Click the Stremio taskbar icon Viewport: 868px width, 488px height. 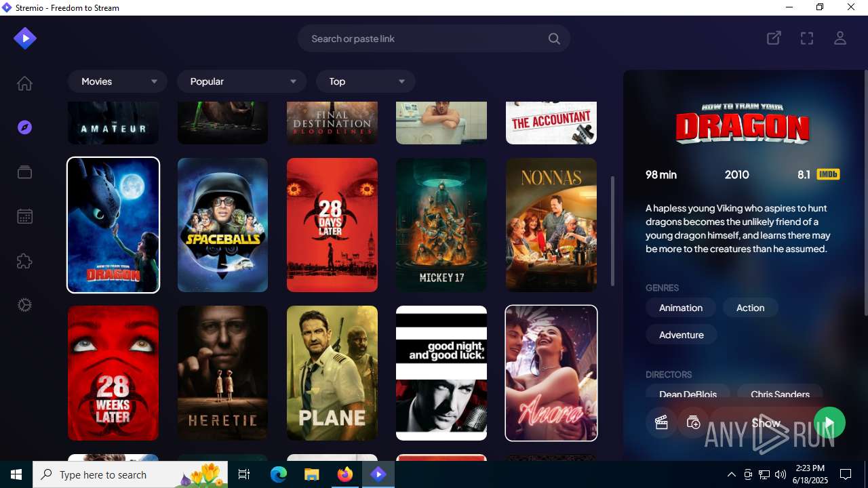pyautogui.click(x=378, y=474)
